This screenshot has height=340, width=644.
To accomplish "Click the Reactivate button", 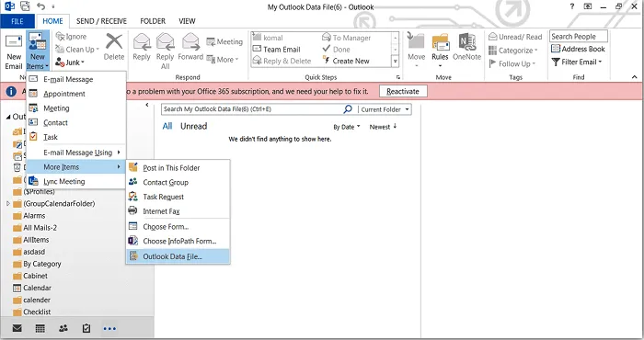I will coord(403,91).
